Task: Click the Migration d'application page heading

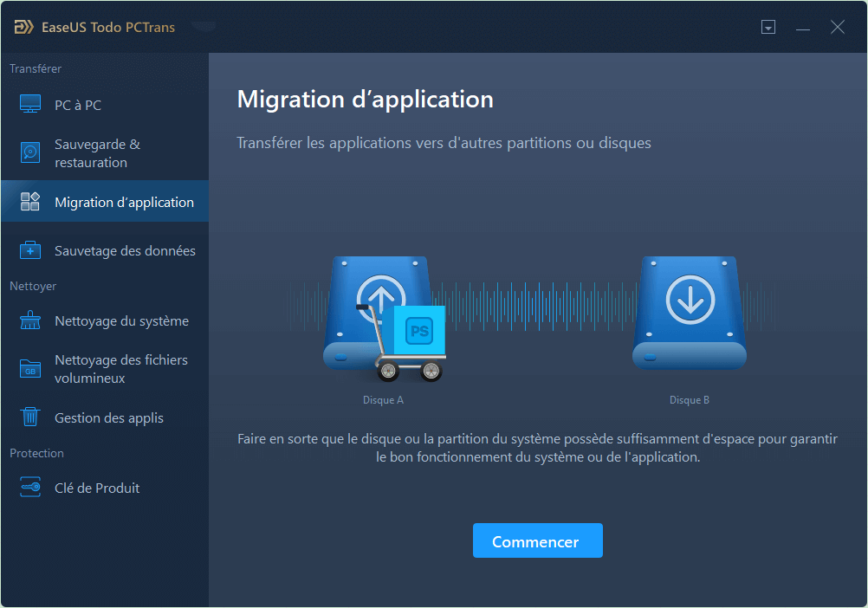Action: tap(366, 100)
